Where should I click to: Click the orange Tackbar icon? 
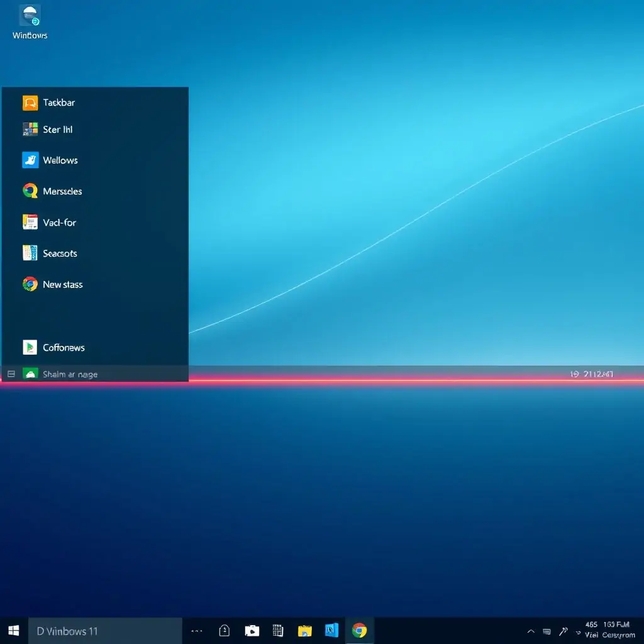30,102
